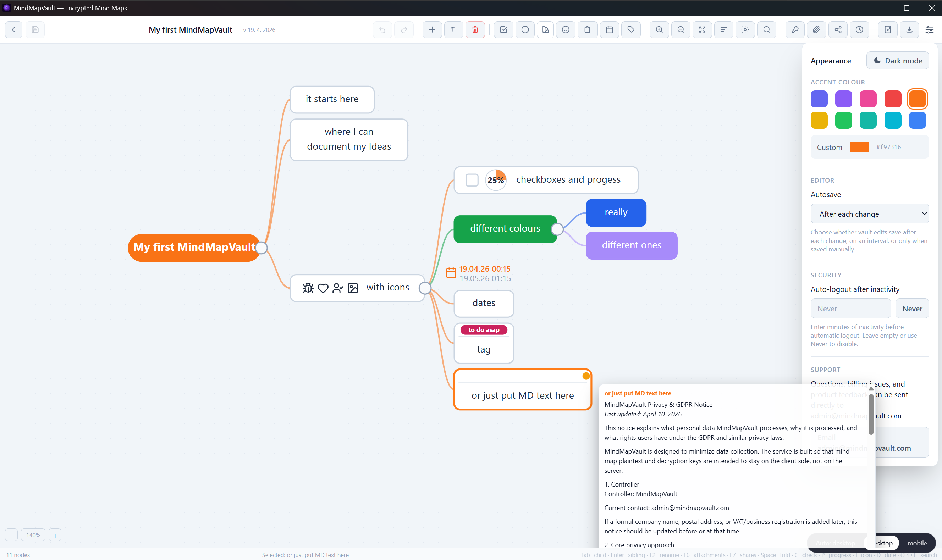Decrease canvas zoom with minus button
This screenshot has height=560, width=942.
point(11,535)
